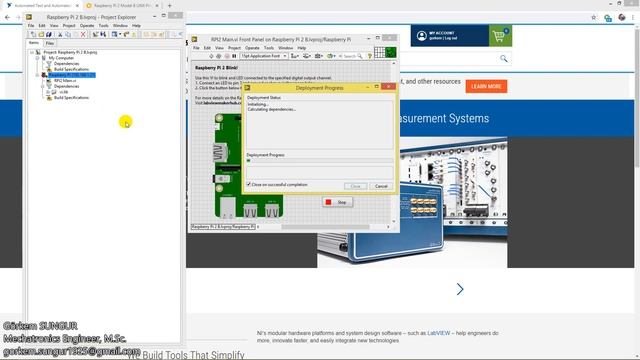Viewport: 640px width, 360px height.
Task: Click Save All icon in Project Explorer toolbar
Action: click(x=49, y=35)
